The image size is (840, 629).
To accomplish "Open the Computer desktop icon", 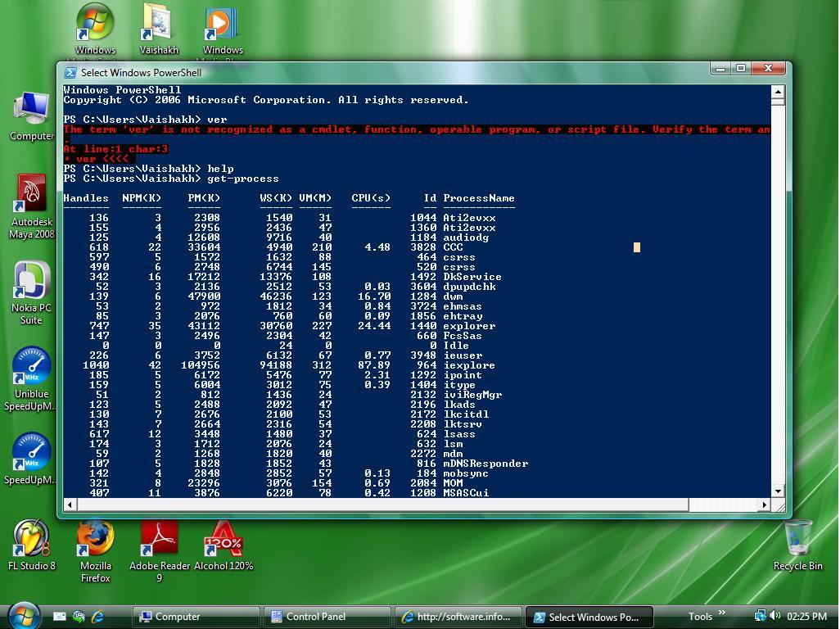I will [32, 117].
